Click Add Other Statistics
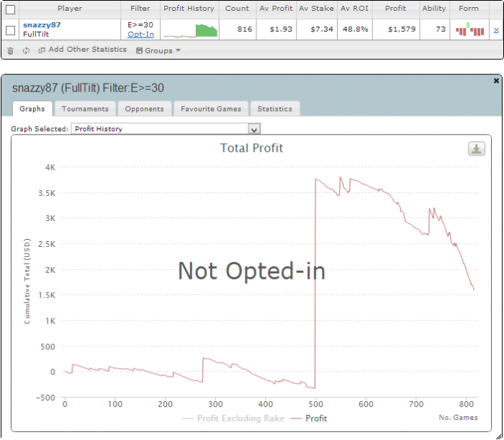Screen dimensions: 504x440 coord(83,50)
